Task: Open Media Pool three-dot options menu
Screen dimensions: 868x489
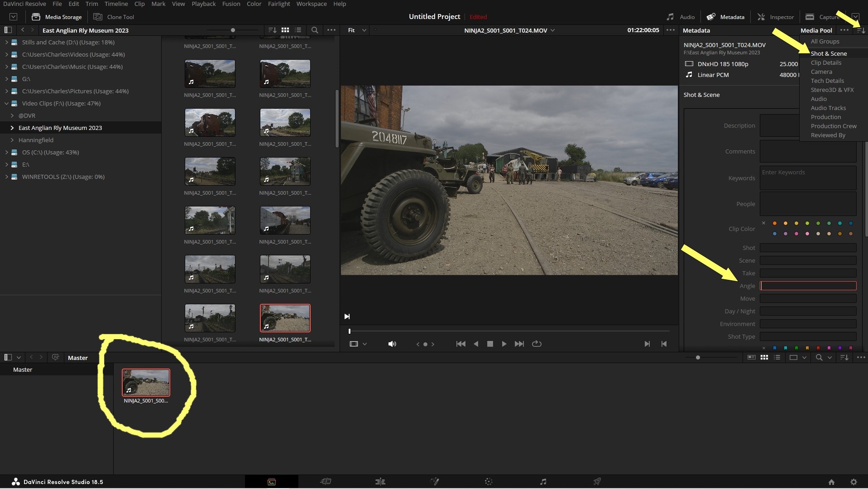Action: tap(861, 357)
